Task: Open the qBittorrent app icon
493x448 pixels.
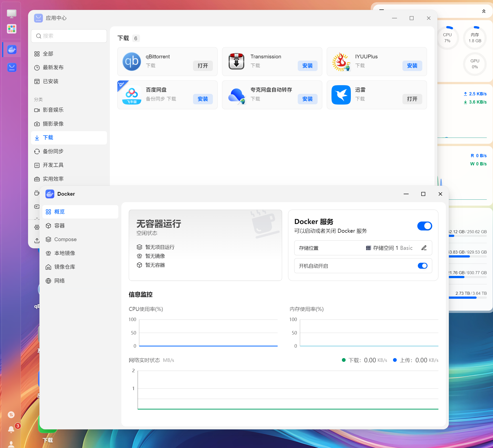Action: 132,62
